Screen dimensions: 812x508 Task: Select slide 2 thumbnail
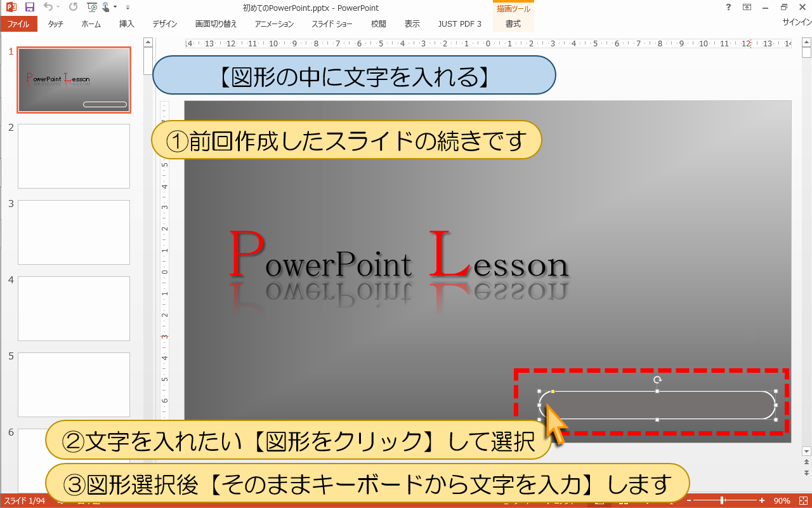[x=74, y=156]
